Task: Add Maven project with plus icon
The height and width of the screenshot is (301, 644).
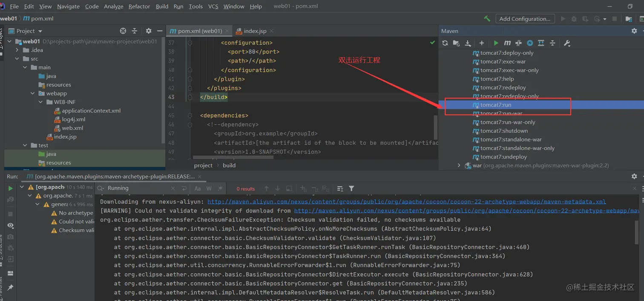Action: 482,43
